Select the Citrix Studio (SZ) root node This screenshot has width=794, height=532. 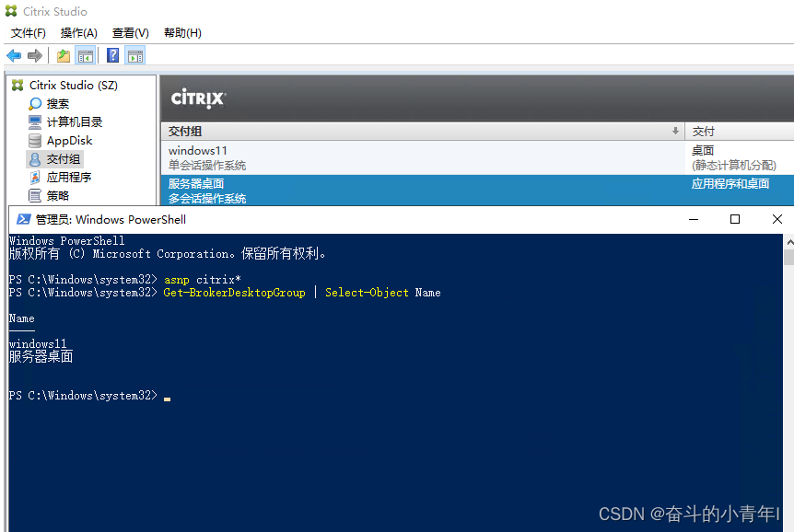pyautogui.click(x=73, y=86)
